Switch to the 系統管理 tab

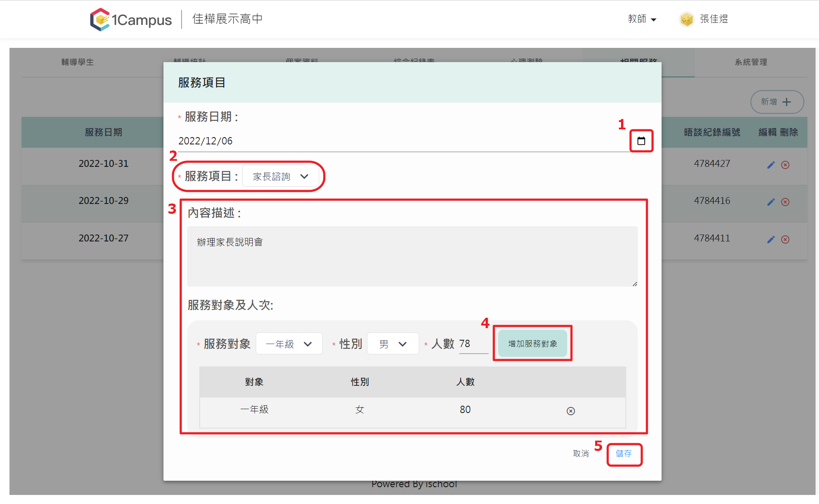pyautogui.click(x=751, y=62)
